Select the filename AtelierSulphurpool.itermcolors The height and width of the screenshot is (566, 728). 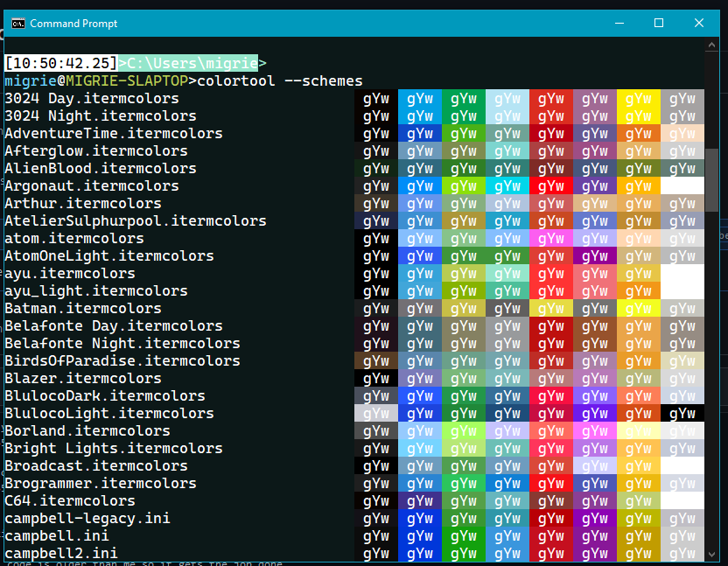pyautogui.click(x=131, y=220)
